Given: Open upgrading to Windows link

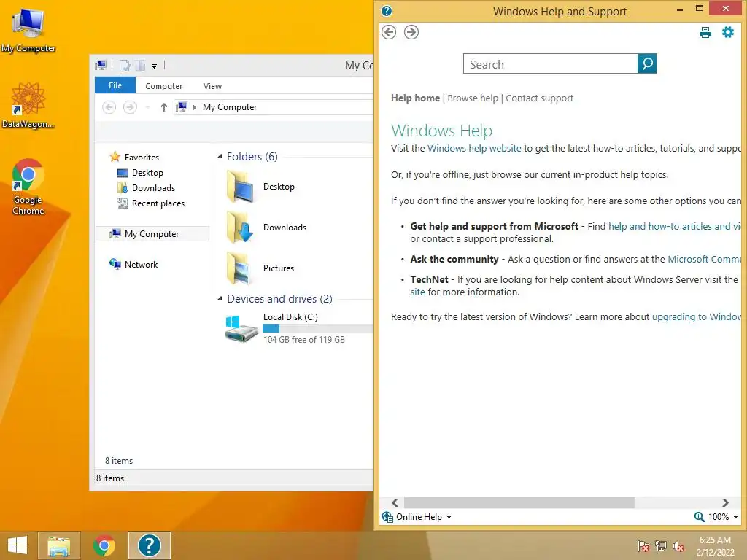Looking at the screenshot, I should 697,317.
